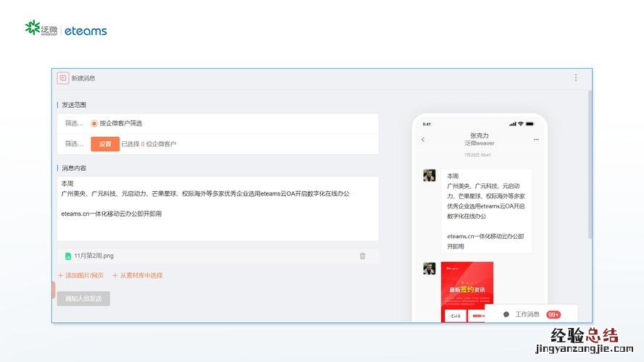Open the three-dot more options menu
This screenshot has width=644, height=362.
[x=576, y=77]
